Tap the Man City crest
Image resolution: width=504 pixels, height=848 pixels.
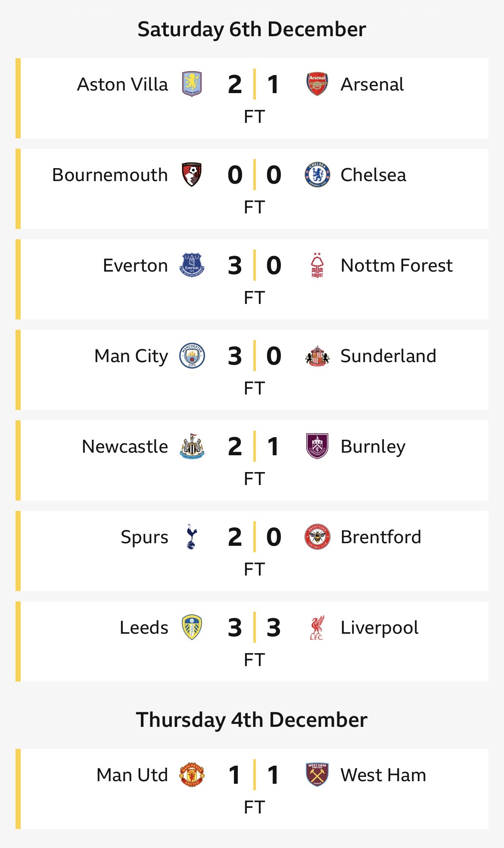point(192,356)
